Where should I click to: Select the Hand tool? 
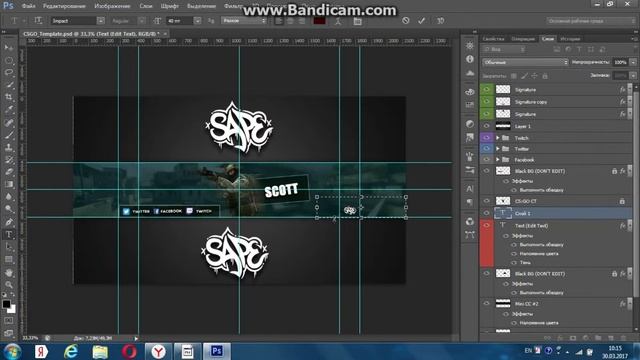(9, 273)
